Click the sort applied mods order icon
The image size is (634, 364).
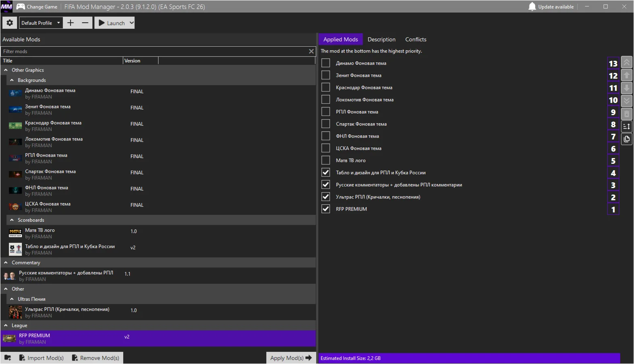point(627,126)
